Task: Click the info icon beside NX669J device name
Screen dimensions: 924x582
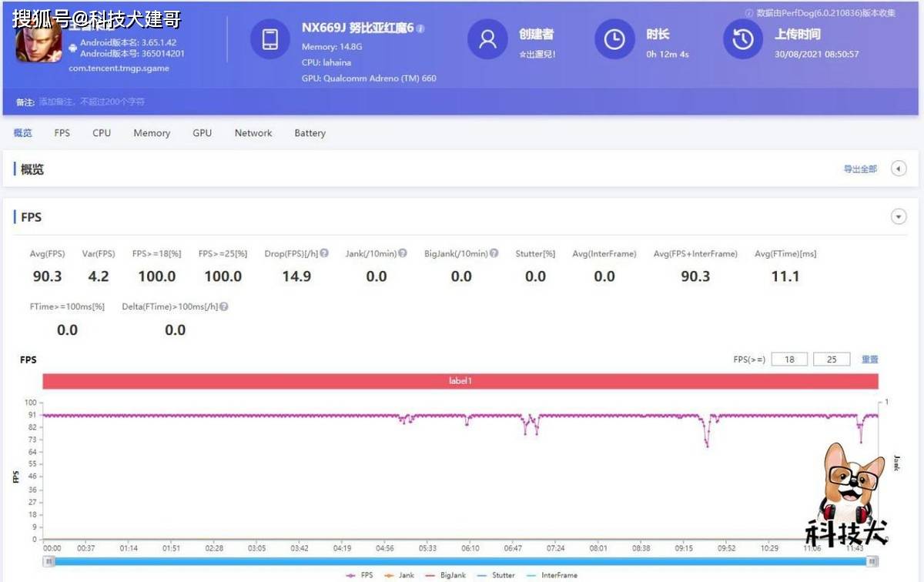Action: point(421,28)
